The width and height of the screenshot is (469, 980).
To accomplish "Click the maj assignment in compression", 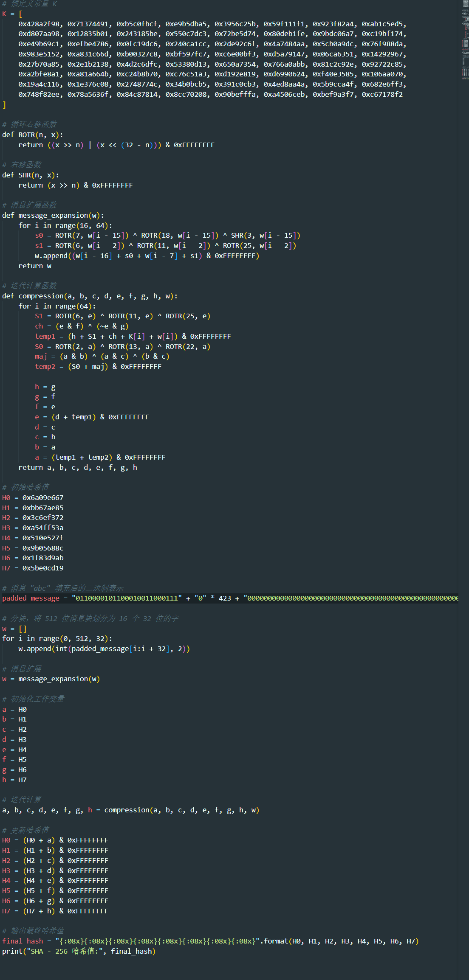I will click(102, 356).
